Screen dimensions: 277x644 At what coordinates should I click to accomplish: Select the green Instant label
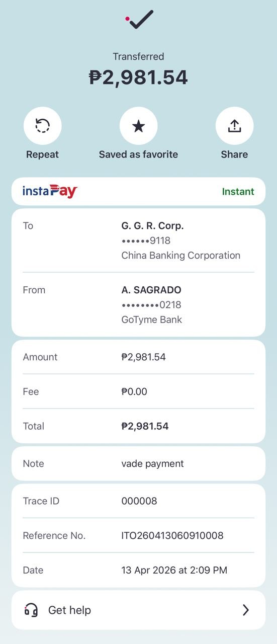[x=238, y=191]
